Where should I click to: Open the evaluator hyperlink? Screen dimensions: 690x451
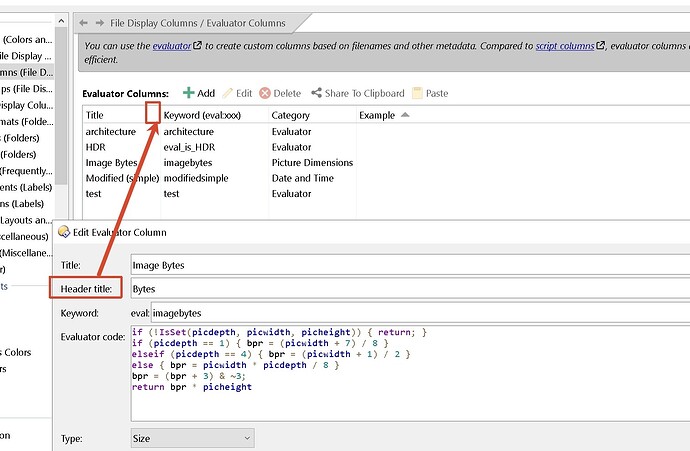pyautogui.click(x=171, y=45)
